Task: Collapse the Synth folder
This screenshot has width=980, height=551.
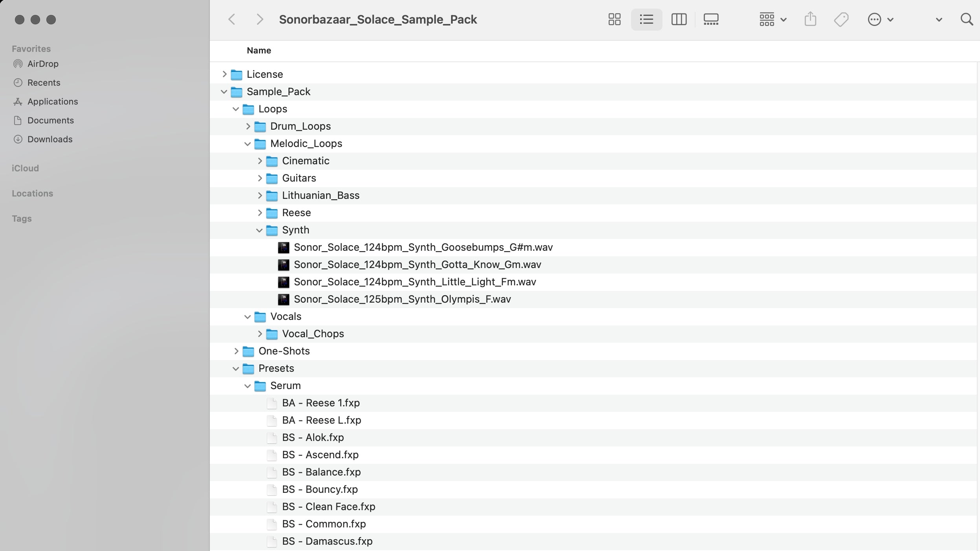Action: click(x=259, y=230)
